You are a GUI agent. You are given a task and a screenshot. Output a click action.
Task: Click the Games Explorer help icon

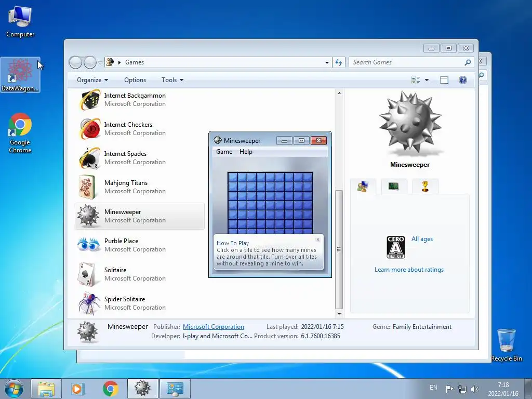(462, 80)
